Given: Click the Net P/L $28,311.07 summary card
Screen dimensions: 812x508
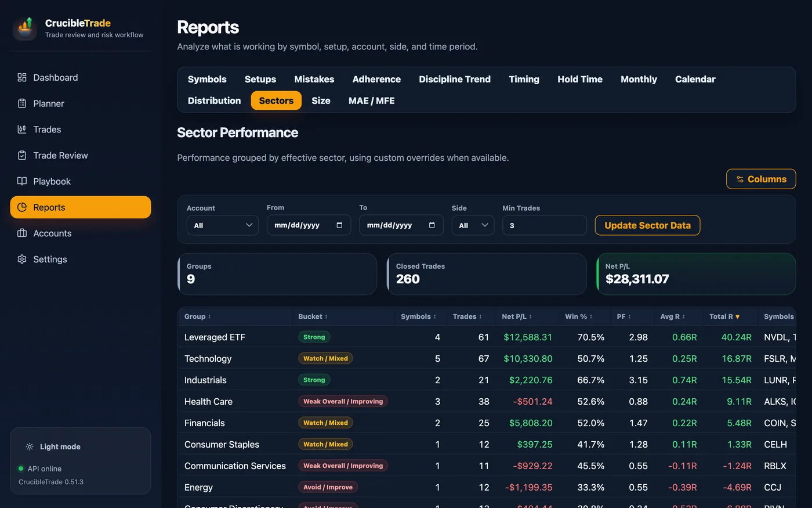Looking at the screenshot, I should tap(696, 274).
